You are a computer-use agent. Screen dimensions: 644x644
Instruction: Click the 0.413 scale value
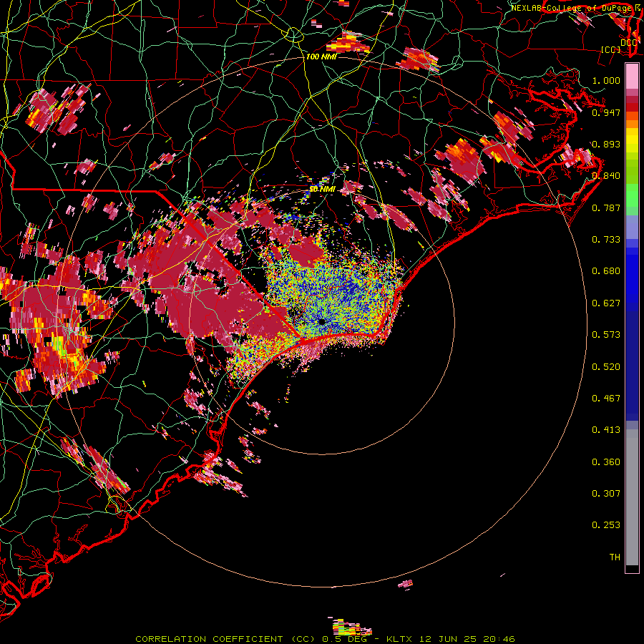(x=606, y=430)
